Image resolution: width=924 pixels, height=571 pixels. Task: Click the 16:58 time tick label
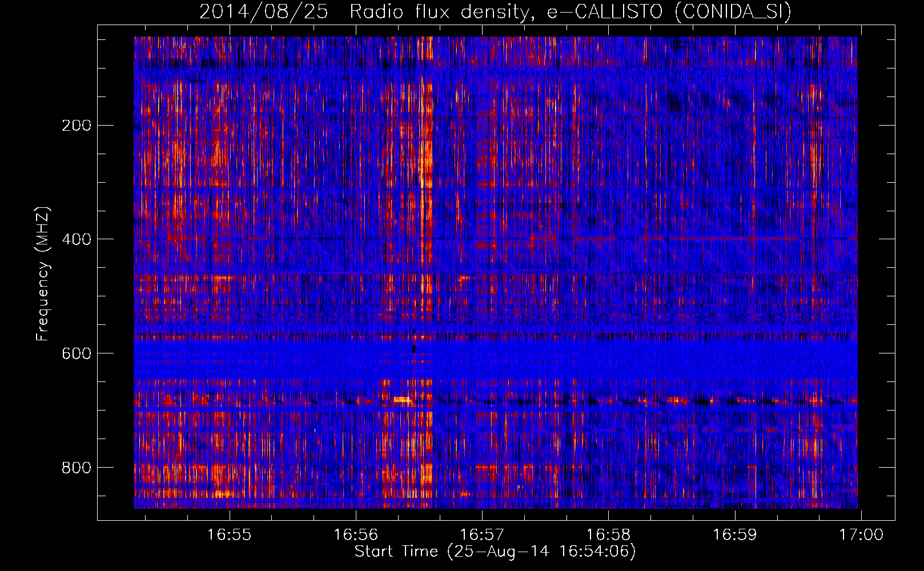[x=608, y=534]
